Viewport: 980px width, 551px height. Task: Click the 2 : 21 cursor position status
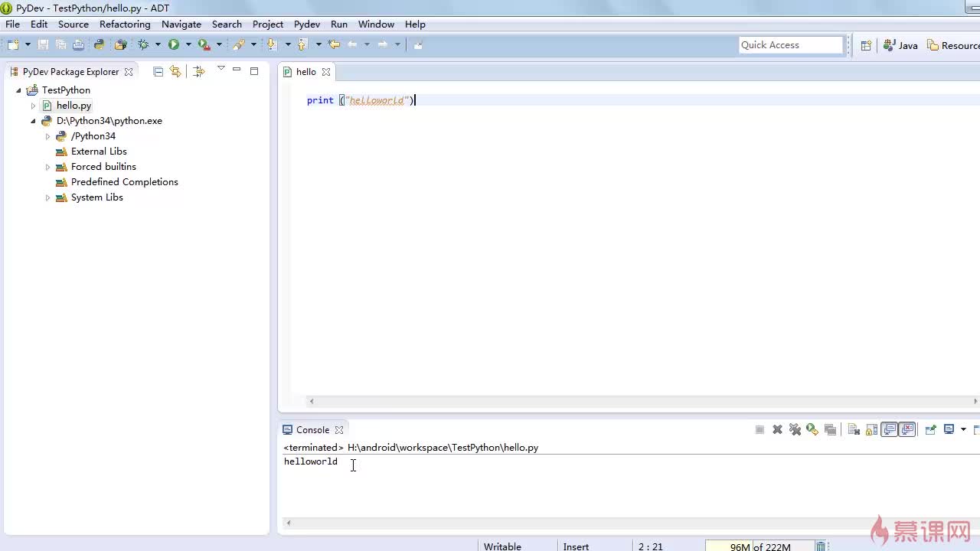[651, 546]
